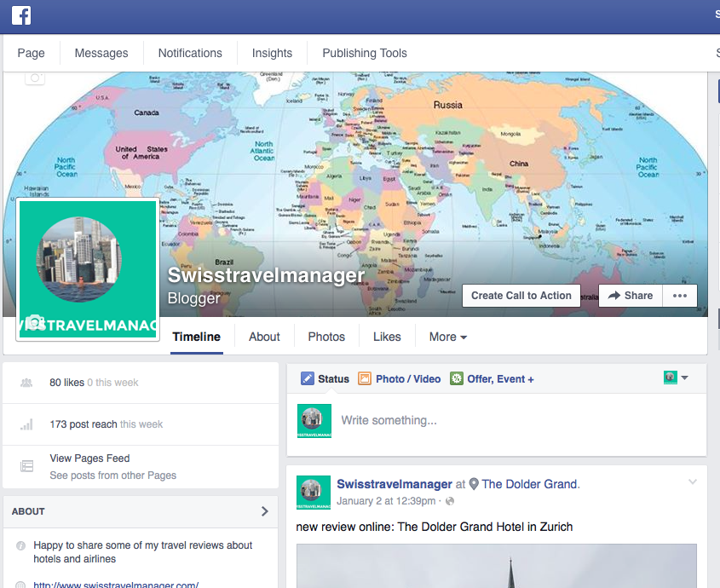Open the post-as identity selector dropdown
Screen dimensions: 720x588
(677, 378)
